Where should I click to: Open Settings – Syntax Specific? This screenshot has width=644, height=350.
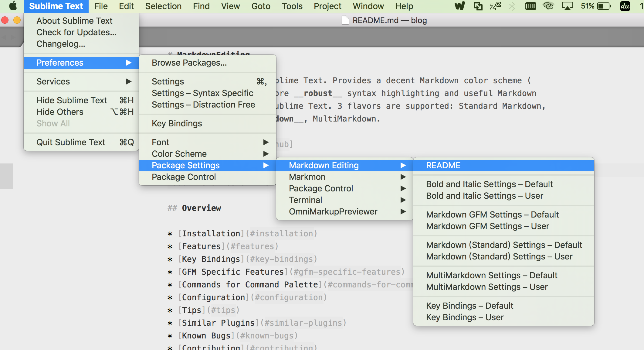tap(208, 93)
